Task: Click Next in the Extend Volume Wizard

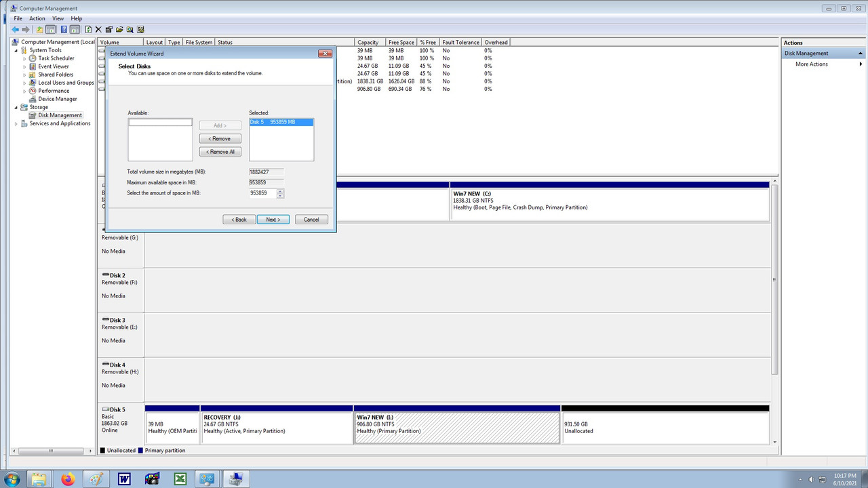Action: click(x=273, y=220)
